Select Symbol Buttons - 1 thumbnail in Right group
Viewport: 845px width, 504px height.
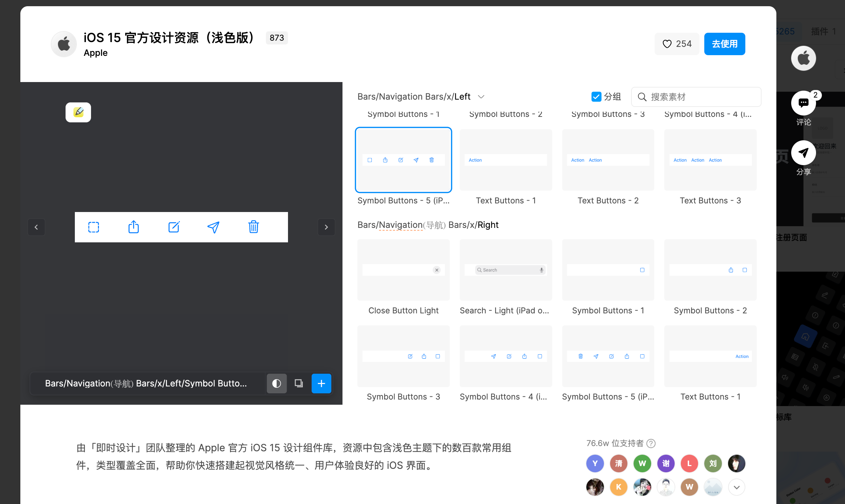(608, 270)
